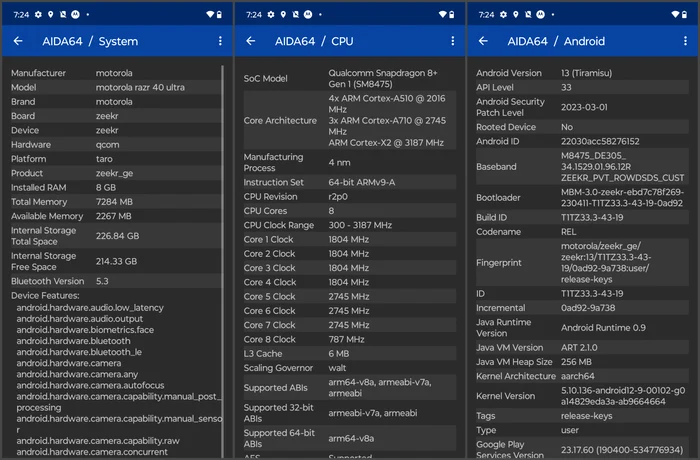Select SoC Model Qualcomm Snapdragon 8+ Gen 1
The height and width of the screenshot is (460, 700).
(x=383, y=79)
